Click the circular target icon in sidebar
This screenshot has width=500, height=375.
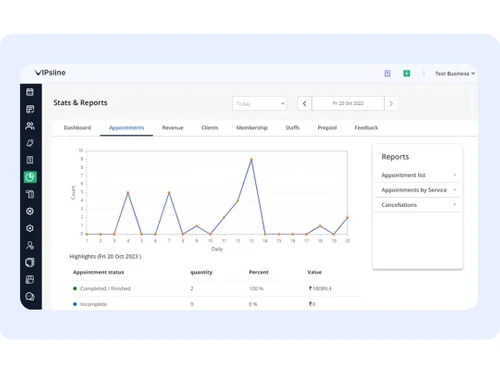coord(30,211)
